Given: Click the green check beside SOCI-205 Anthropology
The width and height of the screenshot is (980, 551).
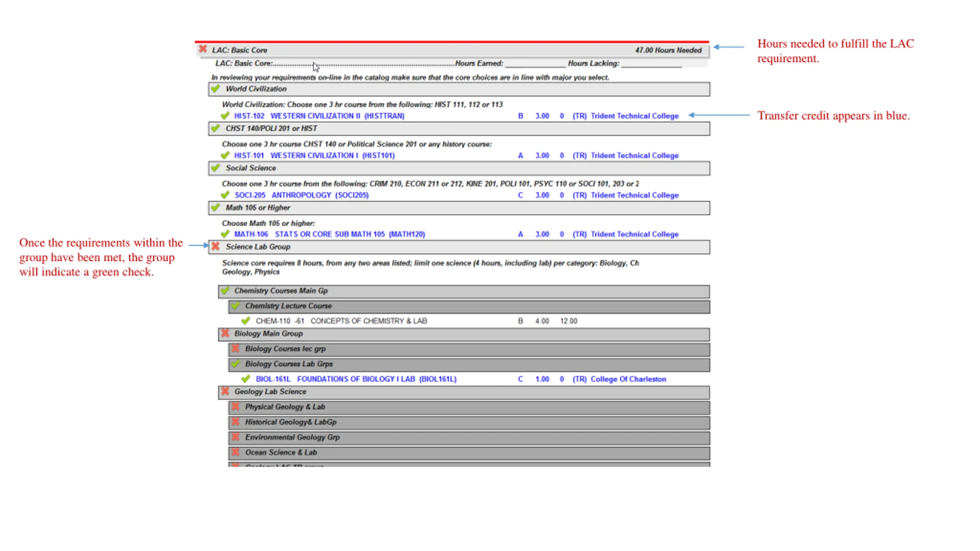Looking at the screenshot, I should point(225,195).
